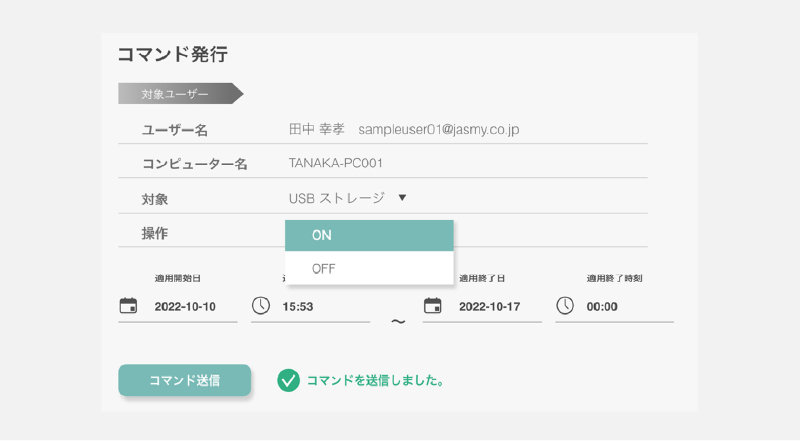
Task: Click the 対象 row label
Action: 155,200
